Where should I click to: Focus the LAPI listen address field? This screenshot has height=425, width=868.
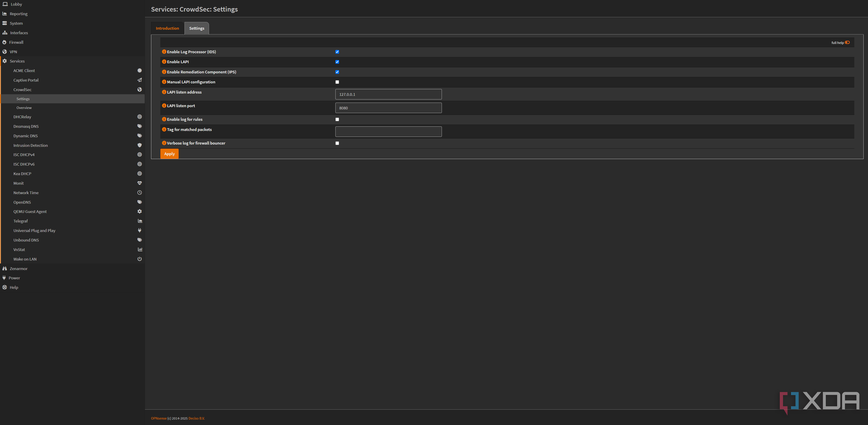(x=389, y=94)
